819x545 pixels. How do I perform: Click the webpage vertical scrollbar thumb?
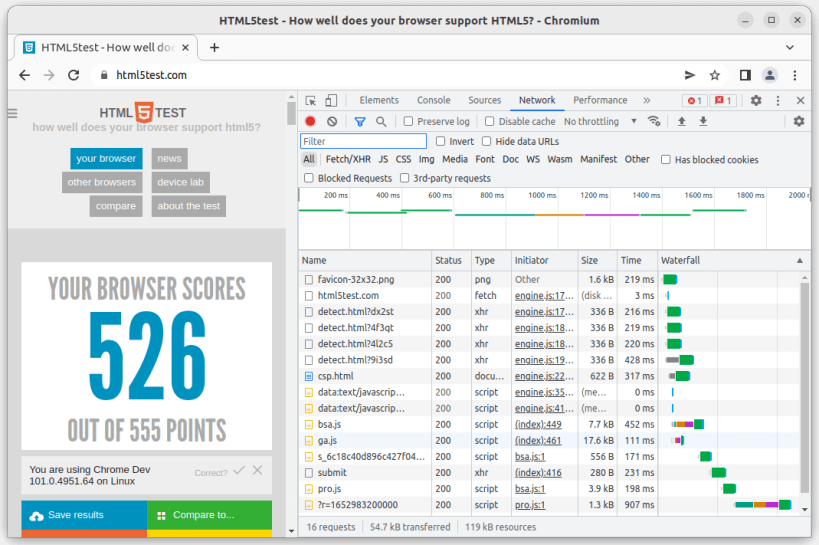tap(291, 113)
